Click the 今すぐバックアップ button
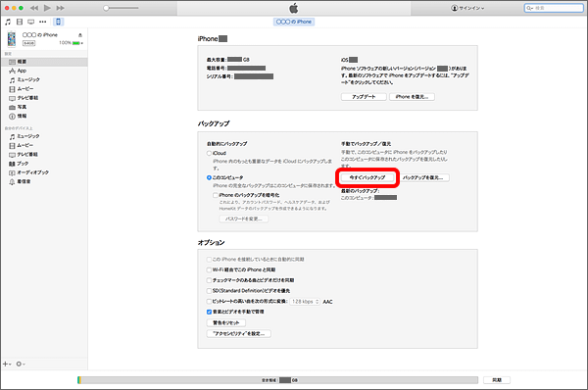 (367, 177)
